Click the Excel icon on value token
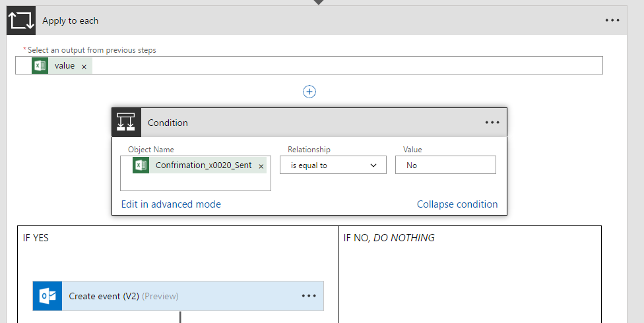The width and height of the screenshot is (644, 323). tap(40, 65)
